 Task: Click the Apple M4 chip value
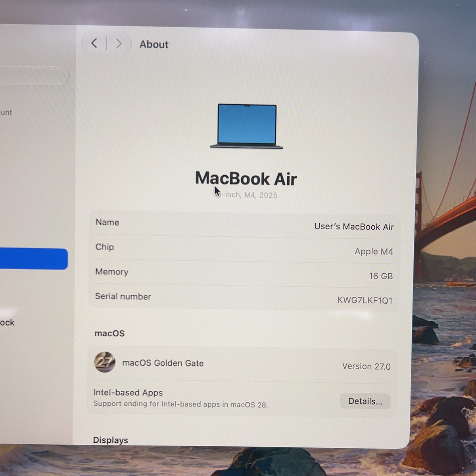coord(374,251)
